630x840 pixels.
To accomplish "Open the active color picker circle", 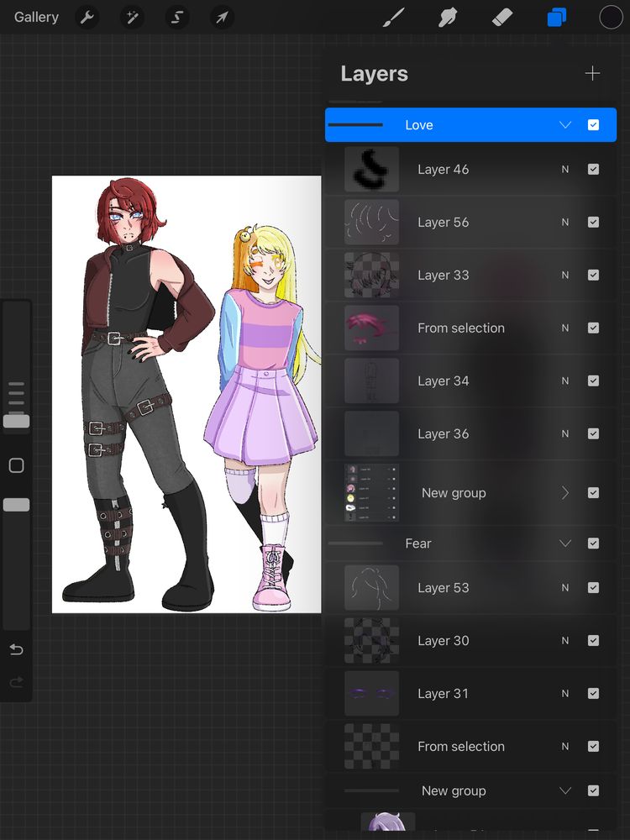I will pyautogui.click(x=611, y=18).
